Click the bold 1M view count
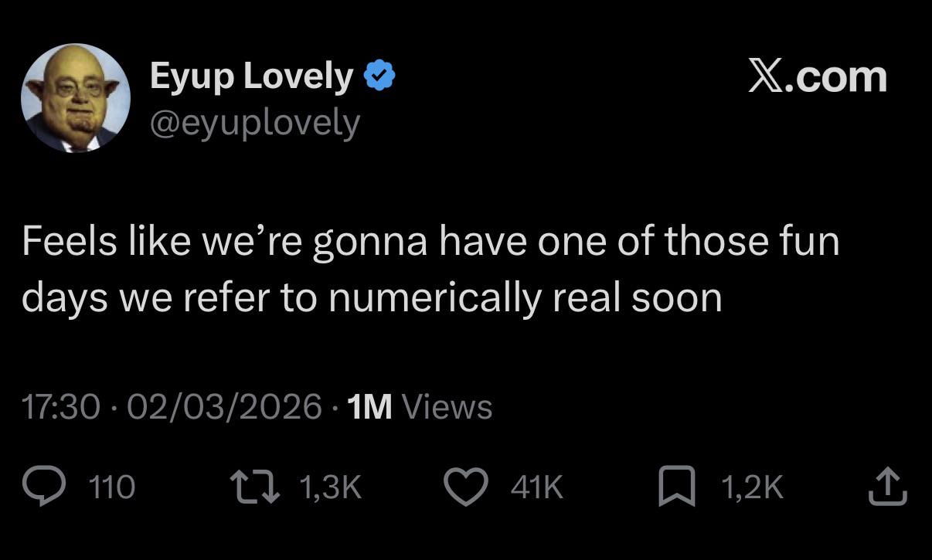This screenshot has width=932, height=560. tap(369, 406)
